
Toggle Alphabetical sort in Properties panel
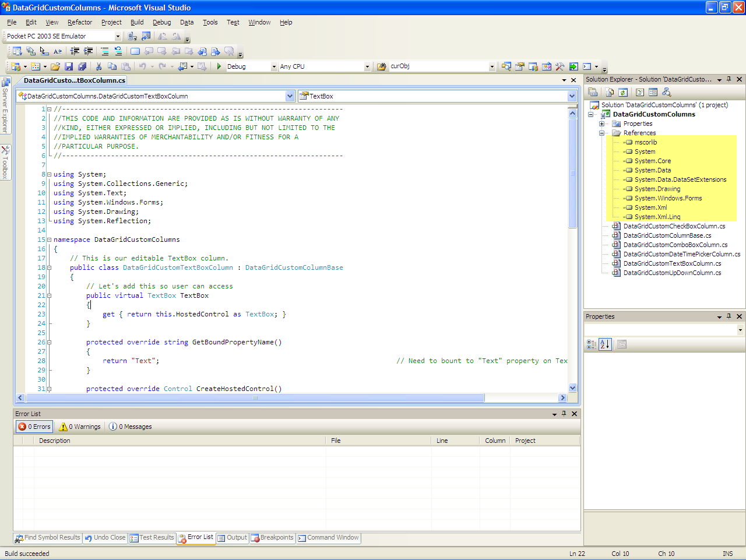[605, 344]
